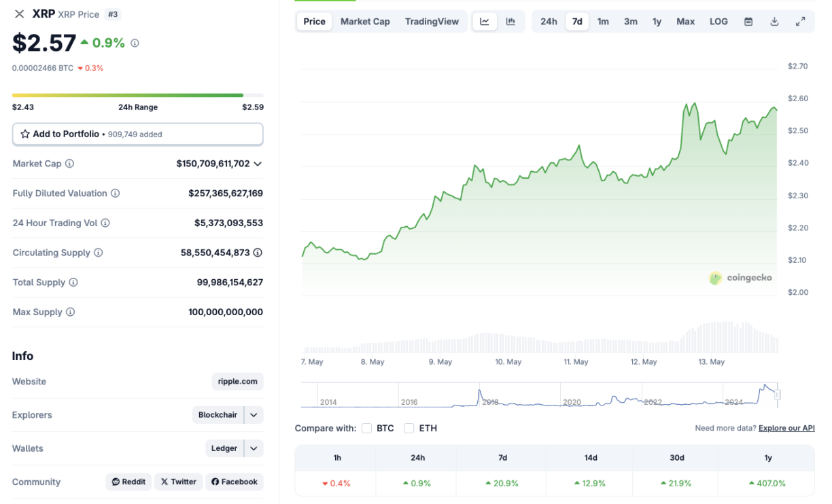Image resolution: width=832 pixels, height=504 pixels.
Task: Open XRP's Twitter community page
Action: [x=178, y=482]
